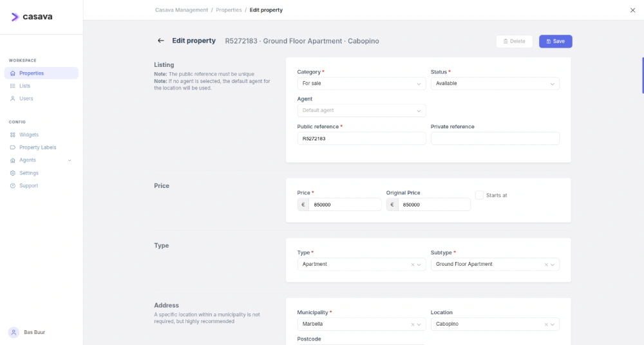Open the Type dropdown arrow
This screenshot has height=345, width=644.
(419, 265)
